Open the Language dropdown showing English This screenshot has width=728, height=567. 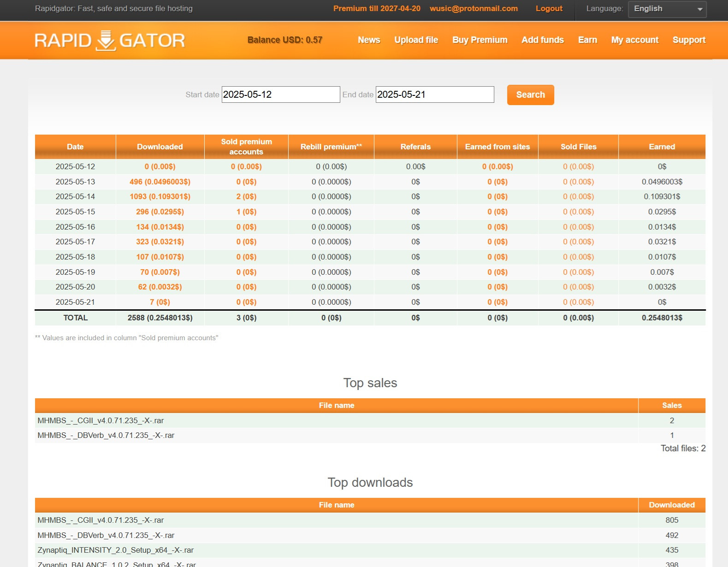point(667,9)
